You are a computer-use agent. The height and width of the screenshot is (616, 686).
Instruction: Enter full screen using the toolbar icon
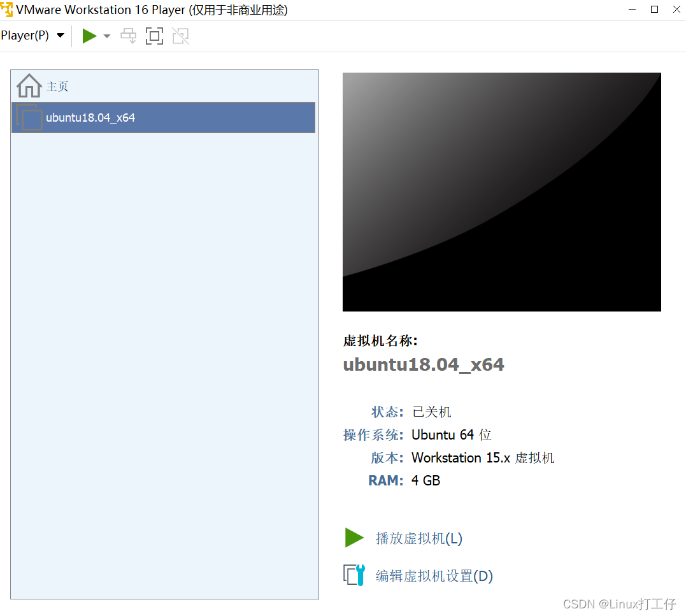tap(154, 36)
